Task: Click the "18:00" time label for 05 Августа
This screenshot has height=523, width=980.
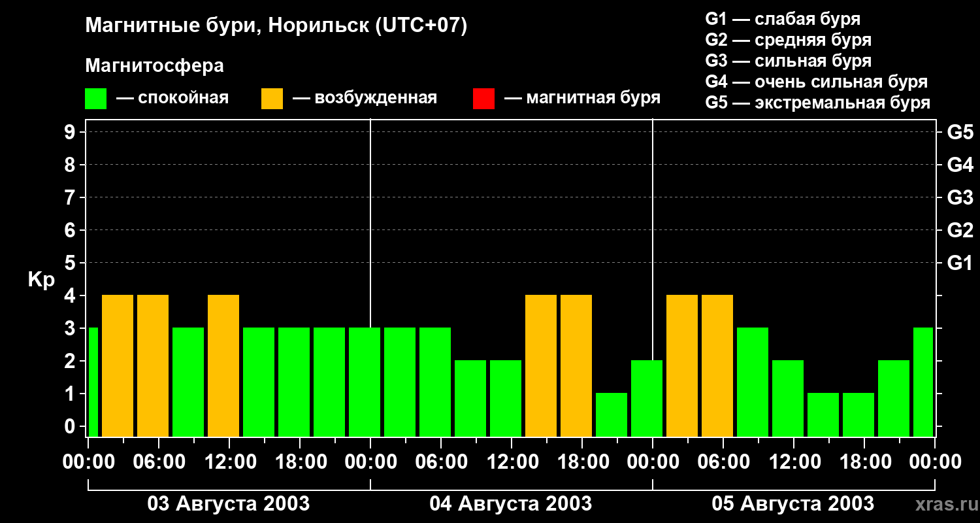Action: [x=864, y=462]
